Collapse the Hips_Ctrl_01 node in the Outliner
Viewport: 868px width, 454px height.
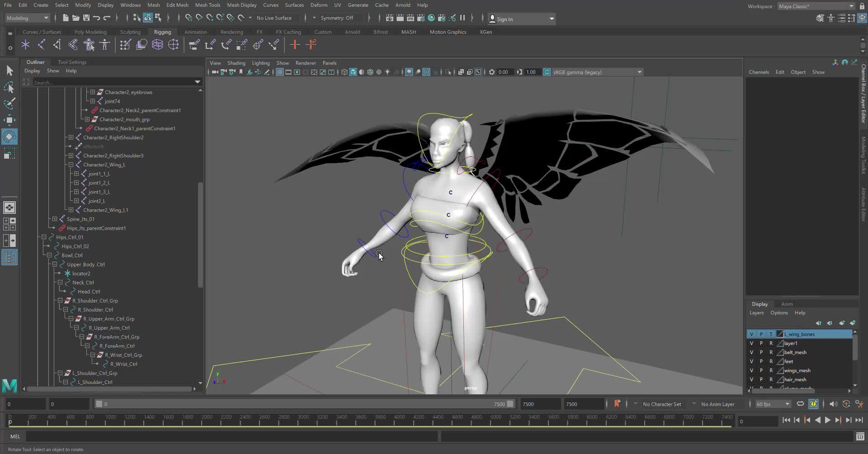click(43, 237)
